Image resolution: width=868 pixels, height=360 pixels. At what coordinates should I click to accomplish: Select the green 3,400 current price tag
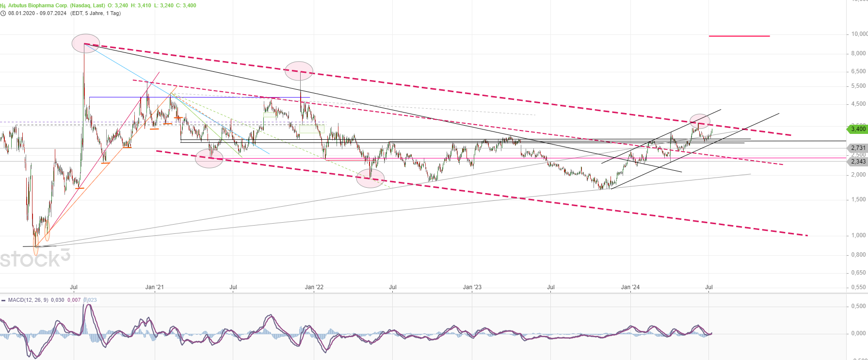(857, 129)
